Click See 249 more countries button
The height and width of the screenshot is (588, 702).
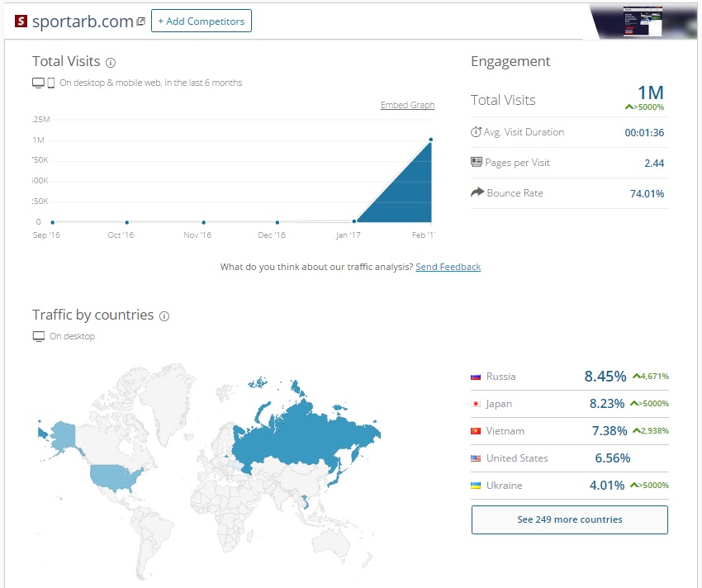pos(570,519)
